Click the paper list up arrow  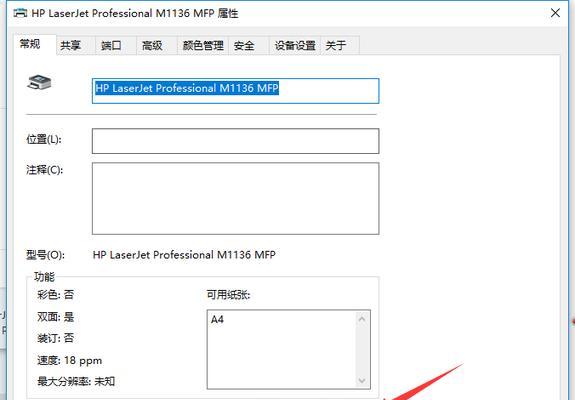(x=362, y=319)
